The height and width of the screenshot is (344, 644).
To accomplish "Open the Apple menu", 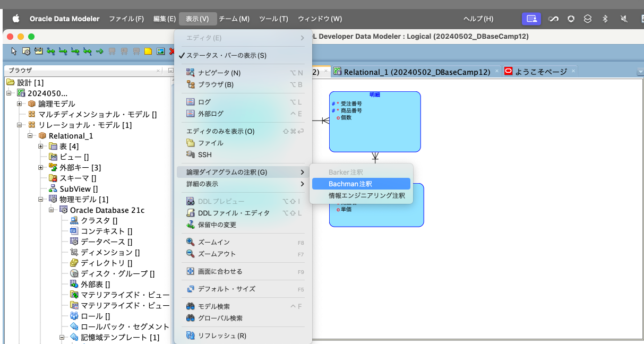I will pos(15,19).
